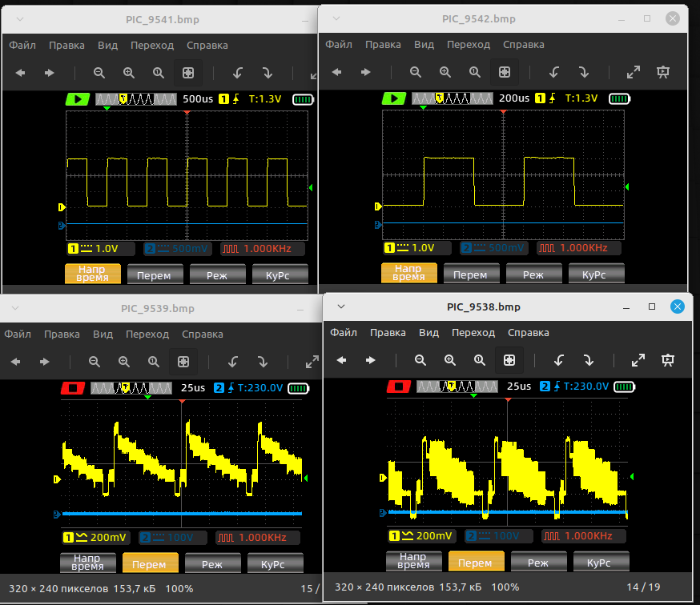
Task: Reset PIC_9539.bmp to normal 1:1 size
Action: tap(154, 362)
